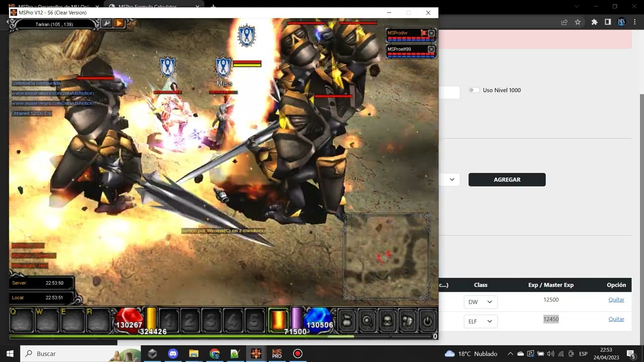644x362 pixels.
Task: Click the Buscar taskbar search box
Action: pyautogui.click(x=80, y=353)
